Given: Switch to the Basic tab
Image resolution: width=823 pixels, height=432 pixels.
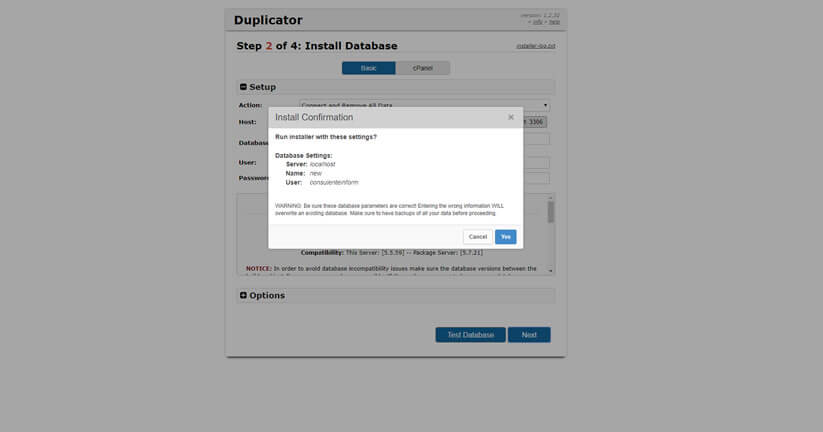Looking at the screenshot, I should [368, 68].
